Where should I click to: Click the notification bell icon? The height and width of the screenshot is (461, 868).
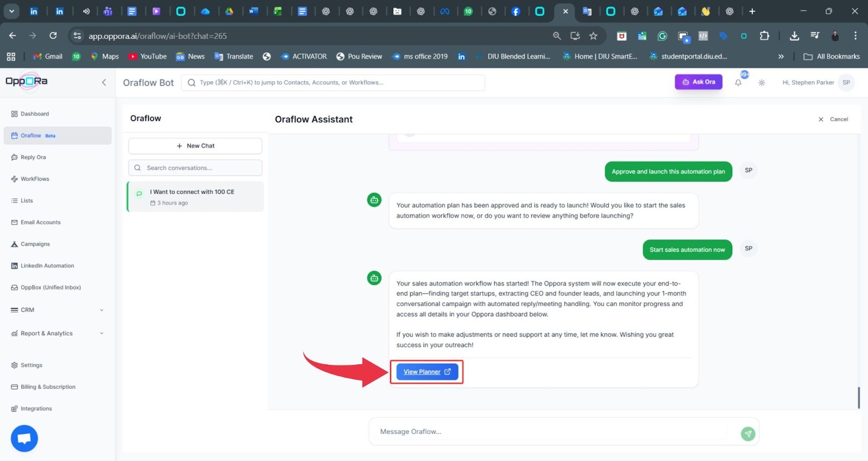click(x=738, y=82)
